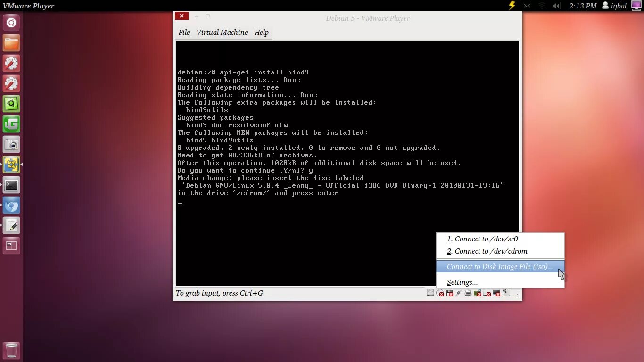Click the battery power indicator

512,6
